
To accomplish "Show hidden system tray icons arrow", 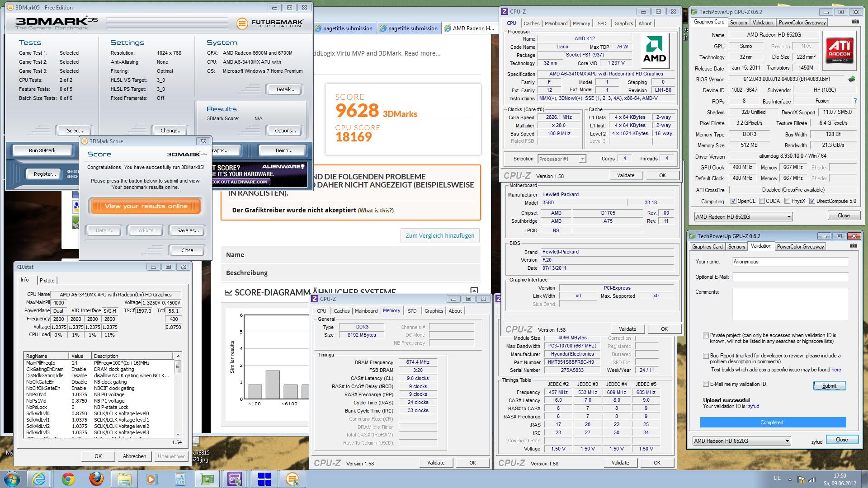I will point(790,479).
